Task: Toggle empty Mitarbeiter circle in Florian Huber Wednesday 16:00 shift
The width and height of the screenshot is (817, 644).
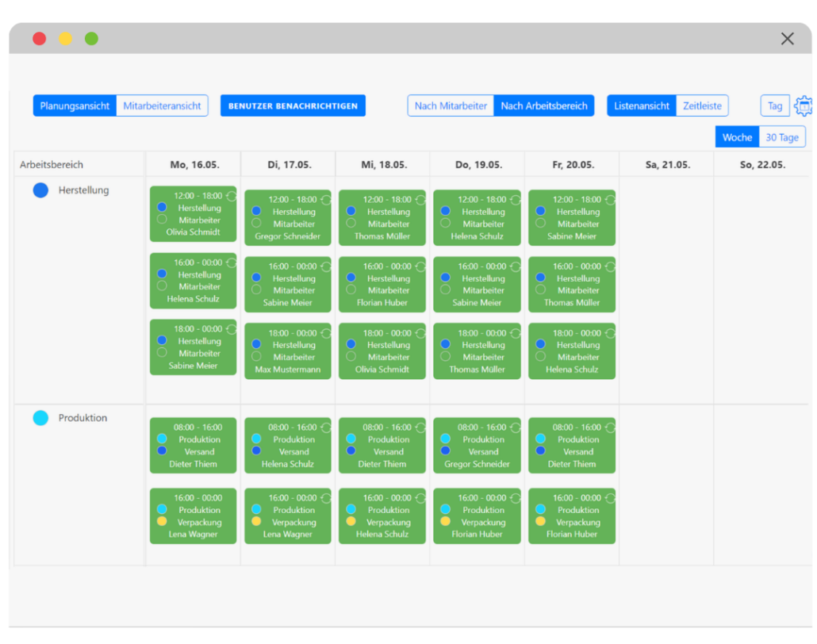Action: point(351,289)
